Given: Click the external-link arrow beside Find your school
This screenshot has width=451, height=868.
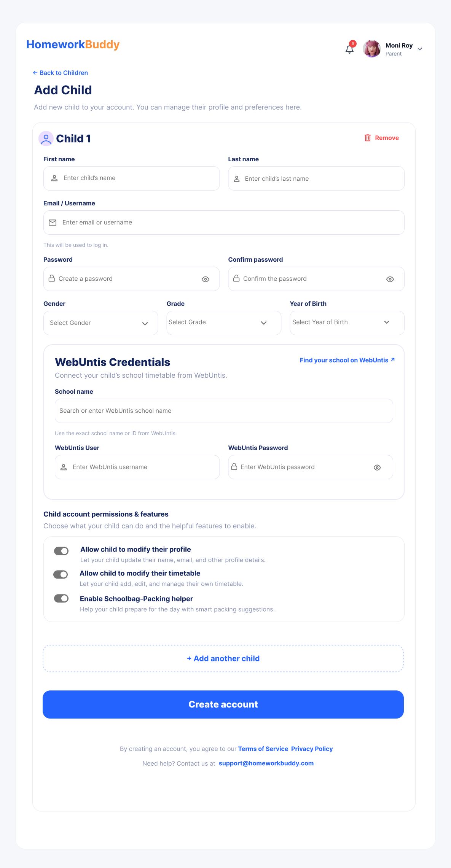Looking at the screenshot, I should [x=393, y=359].
